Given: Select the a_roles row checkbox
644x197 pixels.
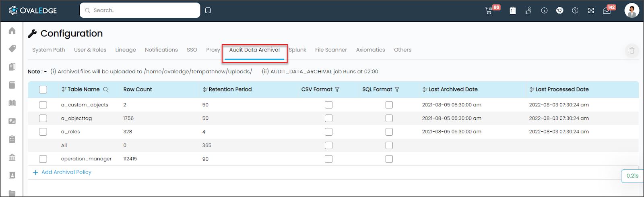Looking at the screenshot, I should pyautogui.click(x=43, y=132).
